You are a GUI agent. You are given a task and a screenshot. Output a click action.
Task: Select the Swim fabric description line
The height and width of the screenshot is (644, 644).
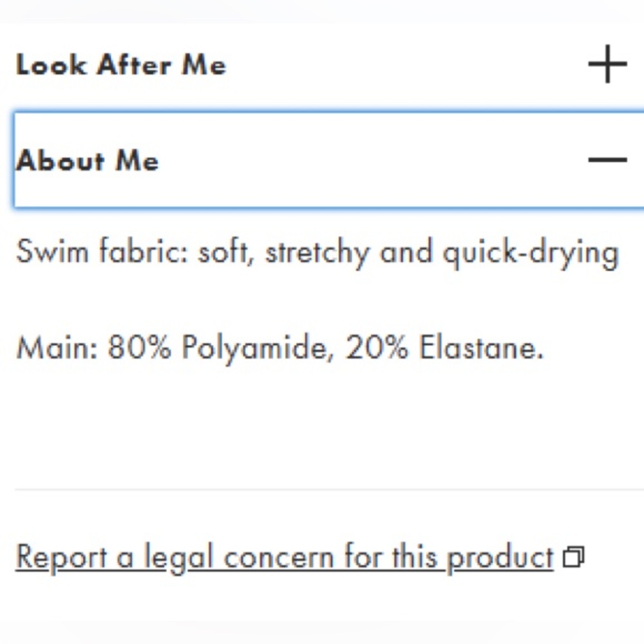click(317, 253)
